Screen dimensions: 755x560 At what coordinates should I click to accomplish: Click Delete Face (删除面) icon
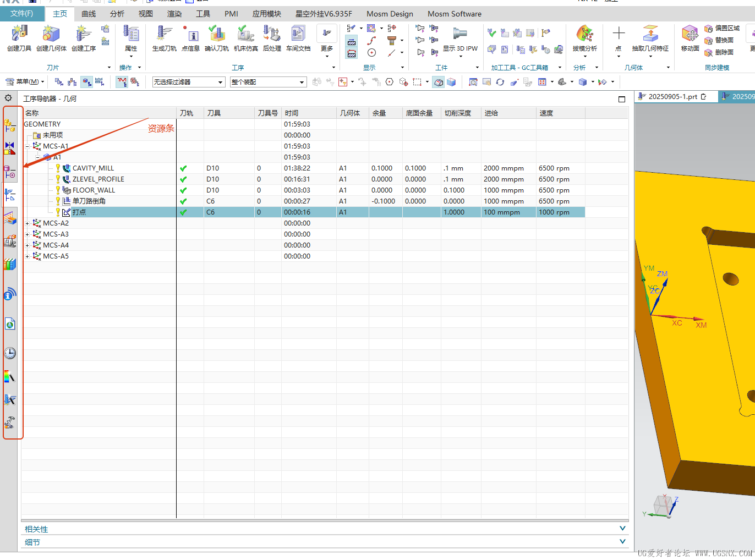719,52
